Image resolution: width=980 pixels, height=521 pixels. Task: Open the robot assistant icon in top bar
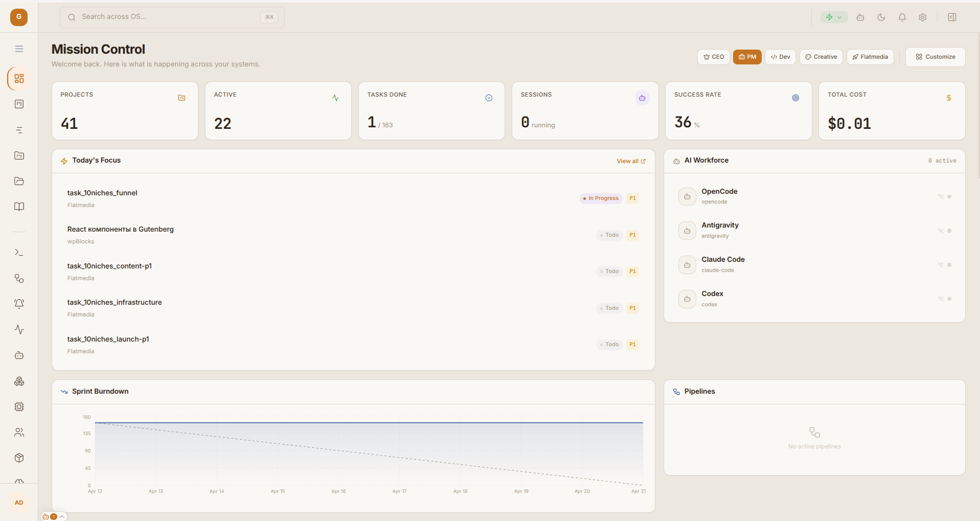[x=860, y=17]
